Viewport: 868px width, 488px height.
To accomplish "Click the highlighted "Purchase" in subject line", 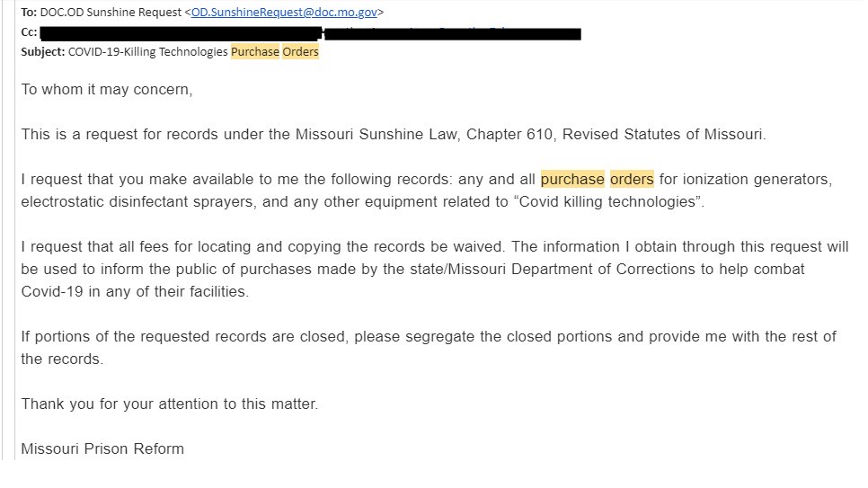I will pyautogui.click(x=255, y=51).
